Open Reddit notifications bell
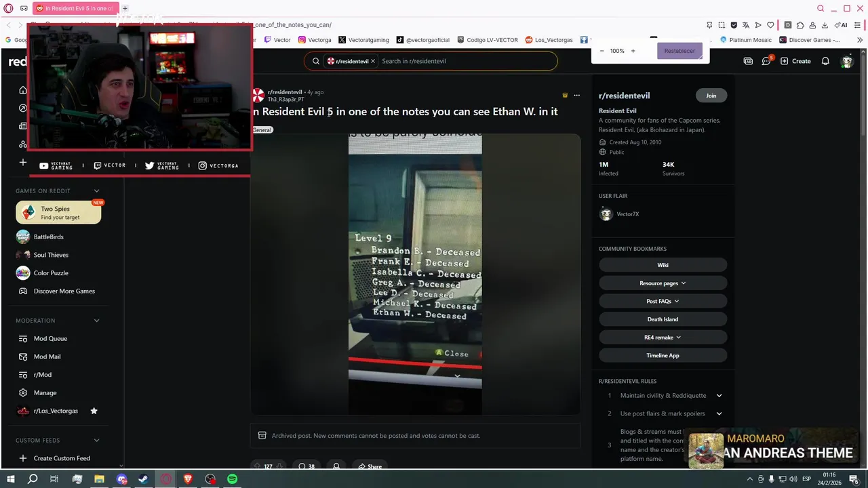Screen dimensions: 868x488 (x=825, y=61)
